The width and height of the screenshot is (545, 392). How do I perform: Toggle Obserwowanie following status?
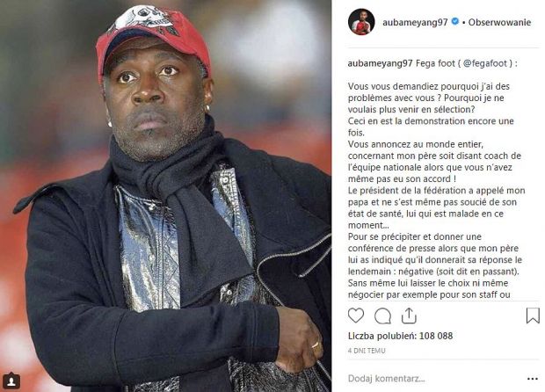(499, 22)
